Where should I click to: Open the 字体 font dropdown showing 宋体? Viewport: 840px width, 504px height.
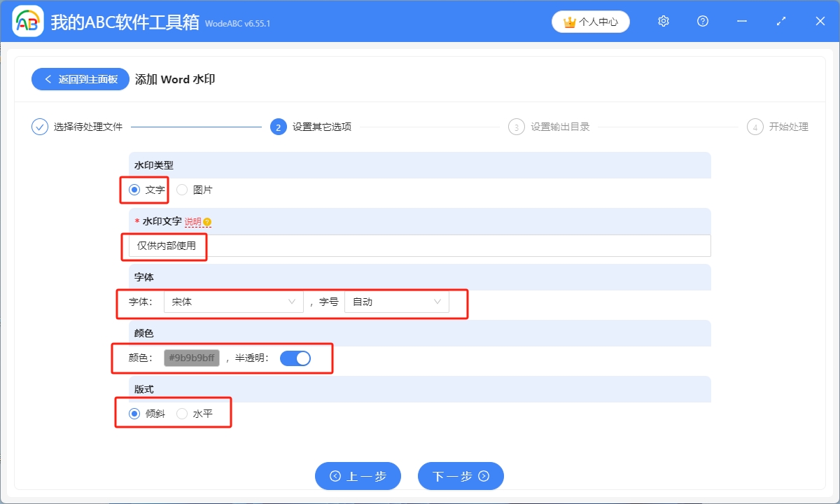tap(233, 302)
